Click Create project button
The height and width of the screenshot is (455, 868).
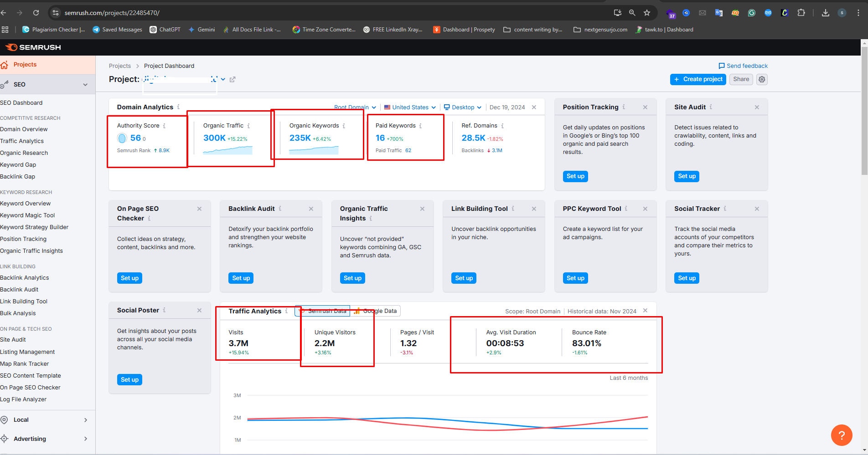698,79
